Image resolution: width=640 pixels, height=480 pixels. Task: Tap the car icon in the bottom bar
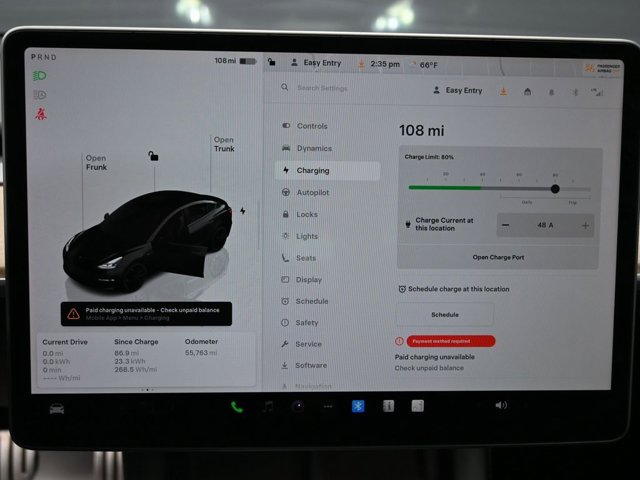click(x=57, y=408)
